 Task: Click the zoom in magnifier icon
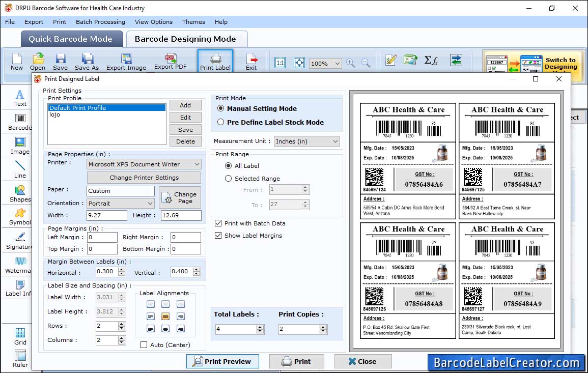click(351, 63)
